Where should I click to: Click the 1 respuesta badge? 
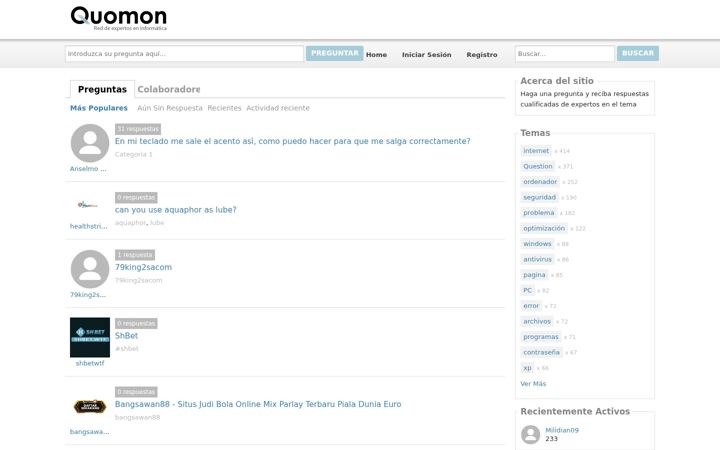(x=135, y=255)
